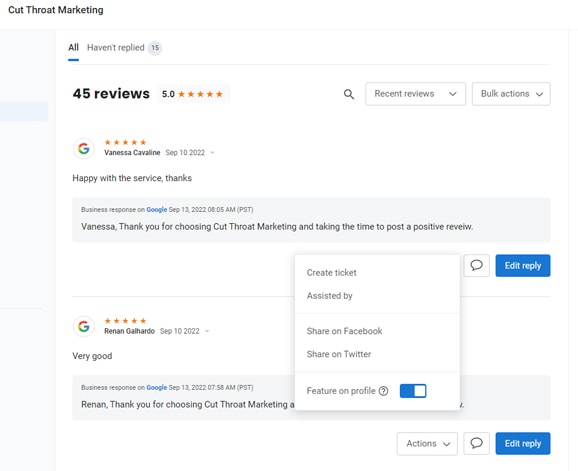Click the Vanessa Cavaline reviewer name
This screenshot has width=578, height=471.
(132, 153)
